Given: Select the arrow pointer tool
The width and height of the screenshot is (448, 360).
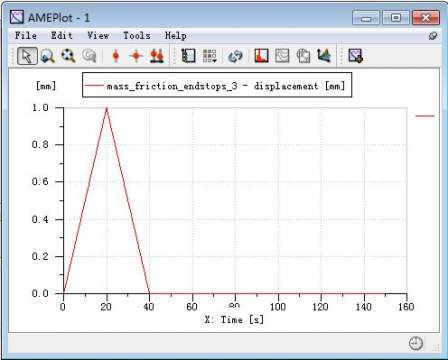Looking at the screenshot, I should pos(27,56).
